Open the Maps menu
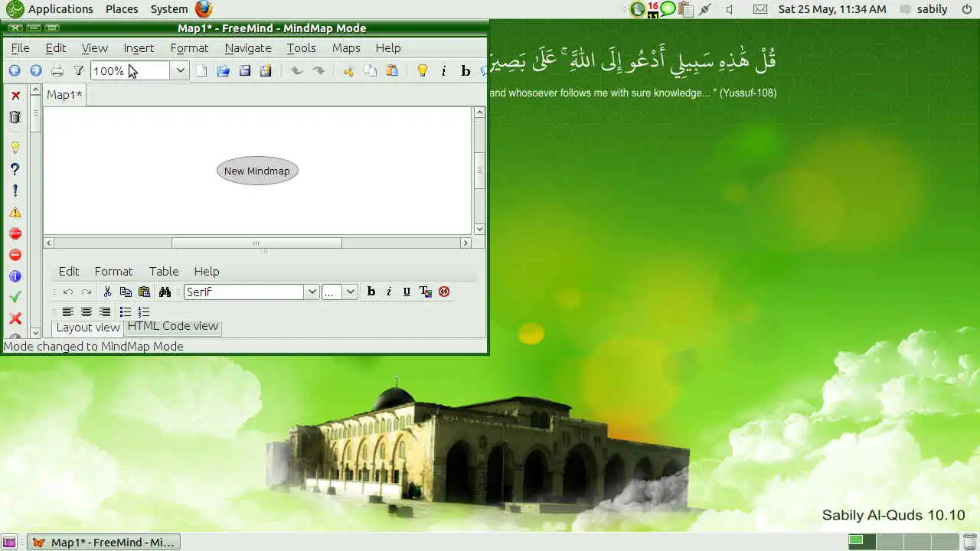Viewport: 980px width, 551px height. click(x=346, y=48)
